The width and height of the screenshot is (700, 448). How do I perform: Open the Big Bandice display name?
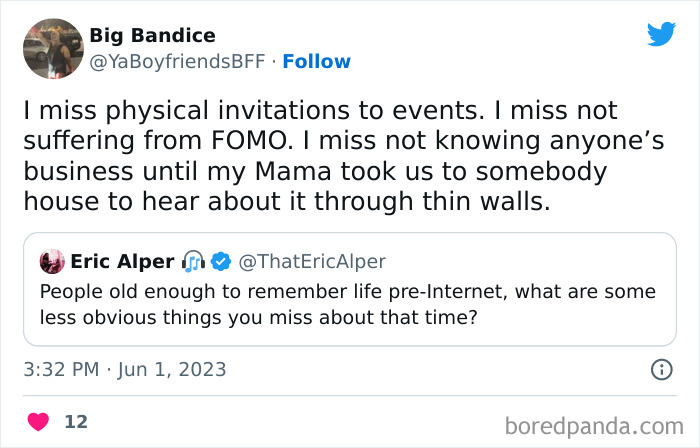point(152,36)
